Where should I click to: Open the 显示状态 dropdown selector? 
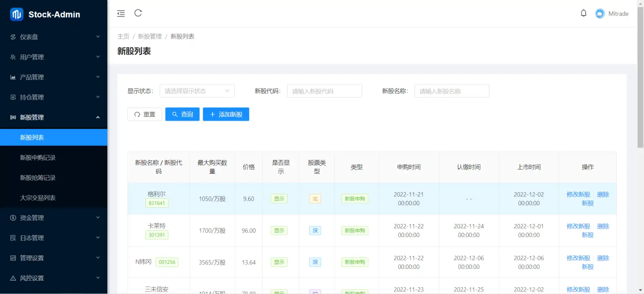tap(197, 90)
